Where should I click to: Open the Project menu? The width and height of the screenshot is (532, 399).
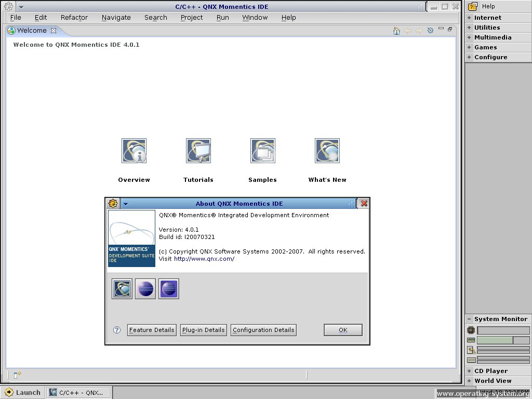pos(191,18)
